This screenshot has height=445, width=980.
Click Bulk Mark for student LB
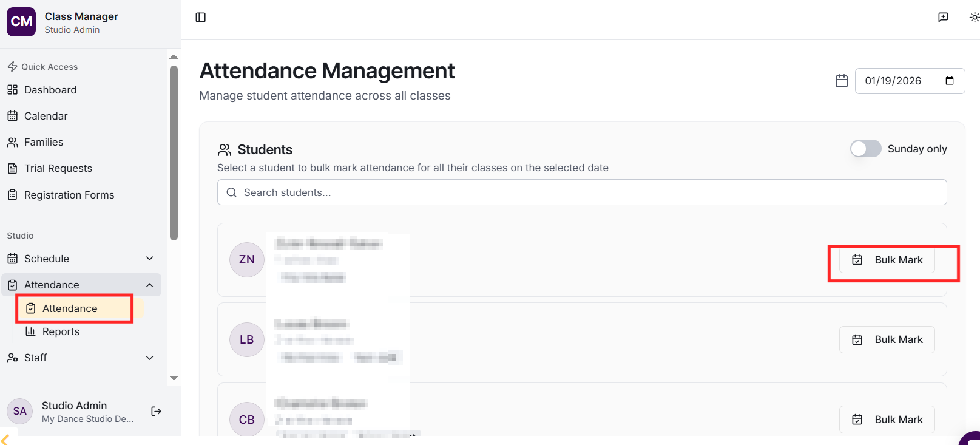(x=887, y=339)
